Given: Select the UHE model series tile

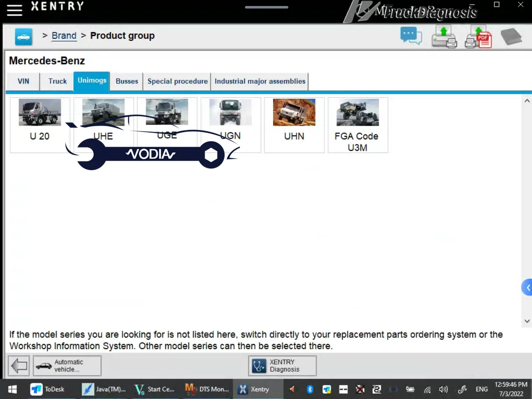Looking at the screenshot, I should click(104, 125).
